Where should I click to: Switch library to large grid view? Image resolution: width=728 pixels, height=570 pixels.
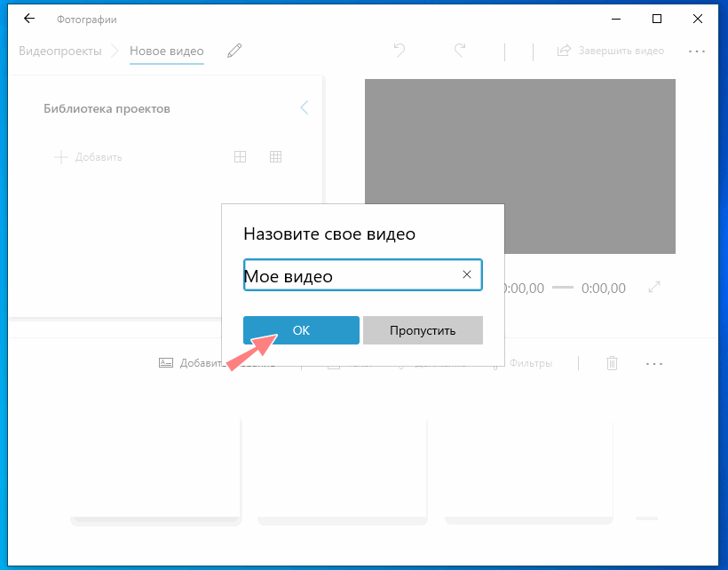pos(240,157)
